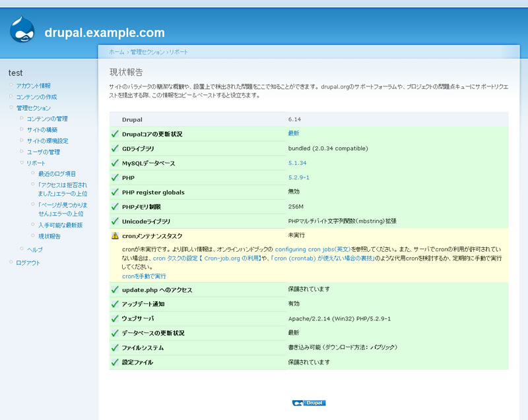Click the green checkmark beside アップデート通知
This screenshot has width=528, height=420.
tap(115, 304)
